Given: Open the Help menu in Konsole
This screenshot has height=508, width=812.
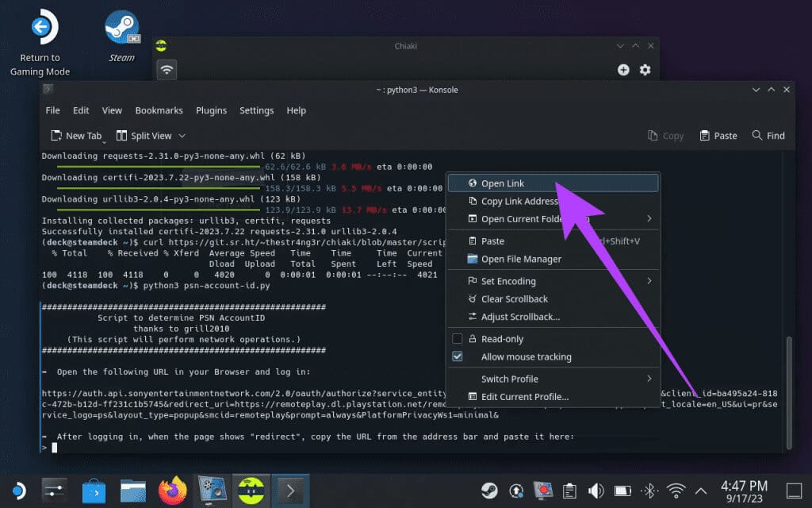Looking at the screenshot, I should click(297, 110).
